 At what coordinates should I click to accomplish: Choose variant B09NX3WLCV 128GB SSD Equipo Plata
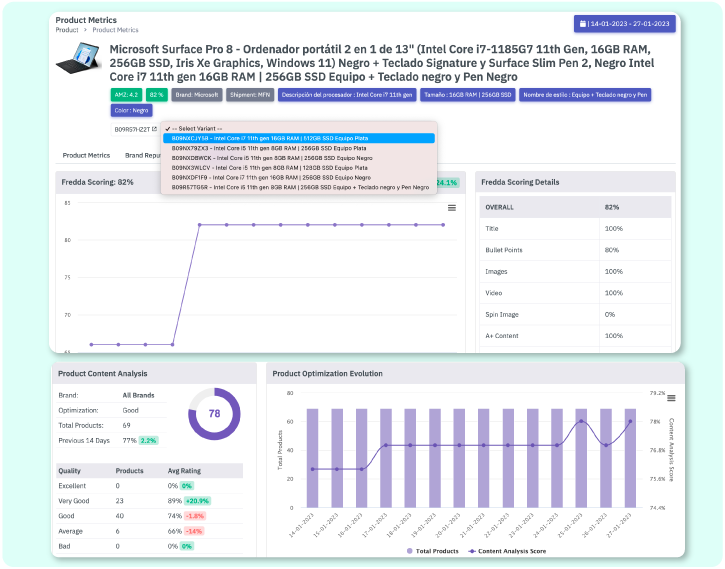(x=299, y=168)
